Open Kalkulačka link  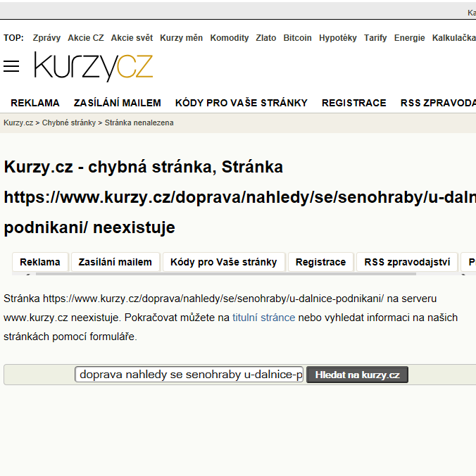coord(454,38)
